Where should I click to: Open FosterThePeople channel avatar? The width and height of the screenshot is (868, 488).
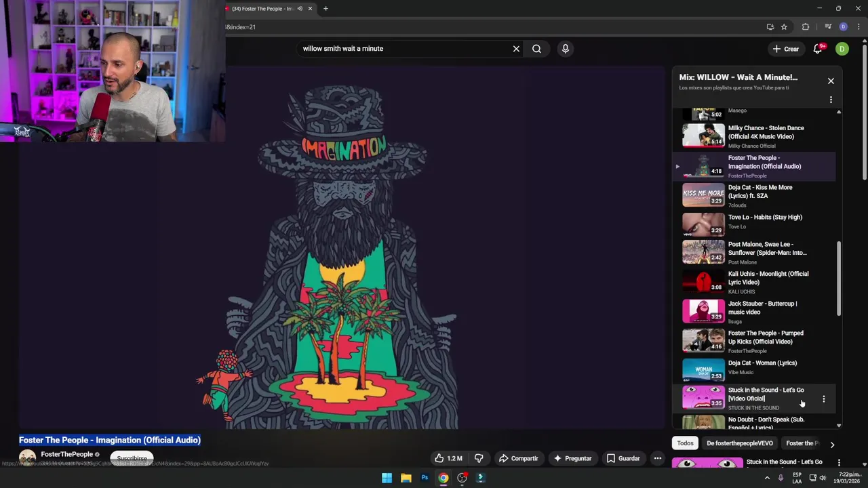point(27,457)
